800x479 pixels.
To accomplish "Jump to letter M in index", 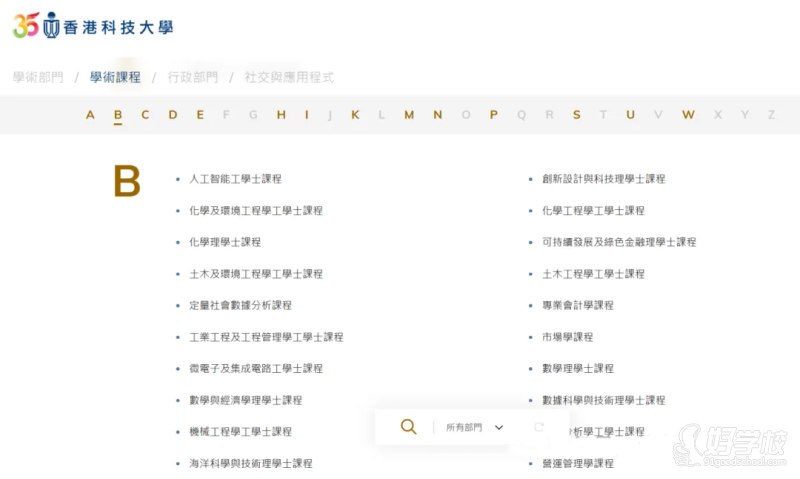I will coord(409,115).
